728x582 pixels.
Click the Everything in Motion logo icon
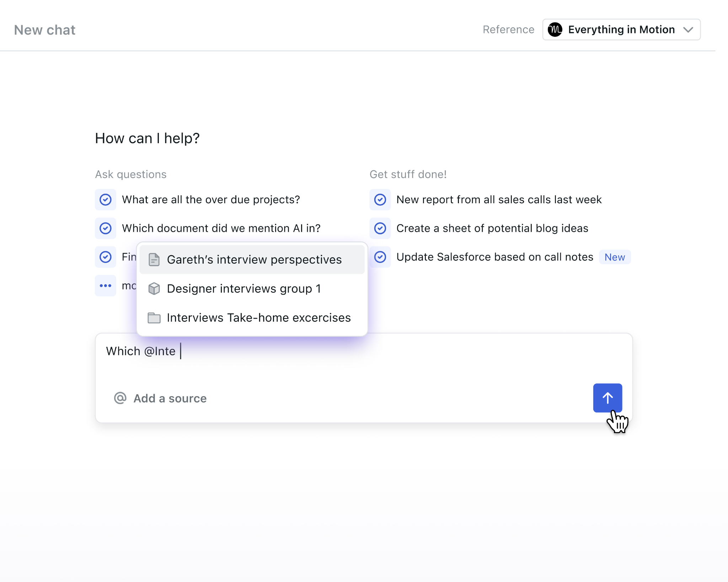(555, 29)
